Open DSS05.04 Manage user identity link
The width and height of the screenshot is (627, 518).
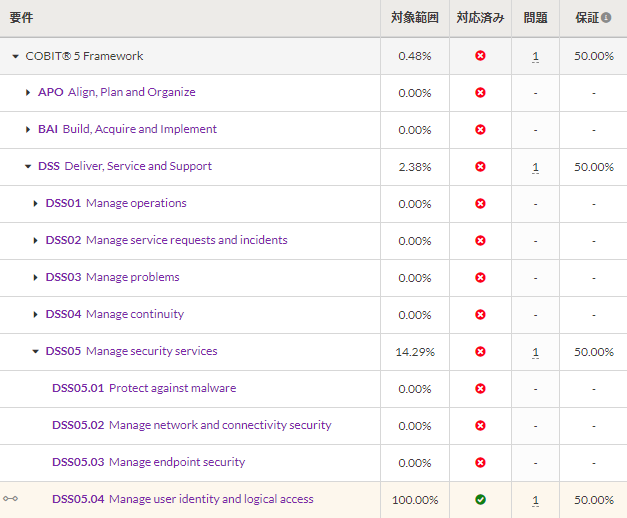coord(183,499)
